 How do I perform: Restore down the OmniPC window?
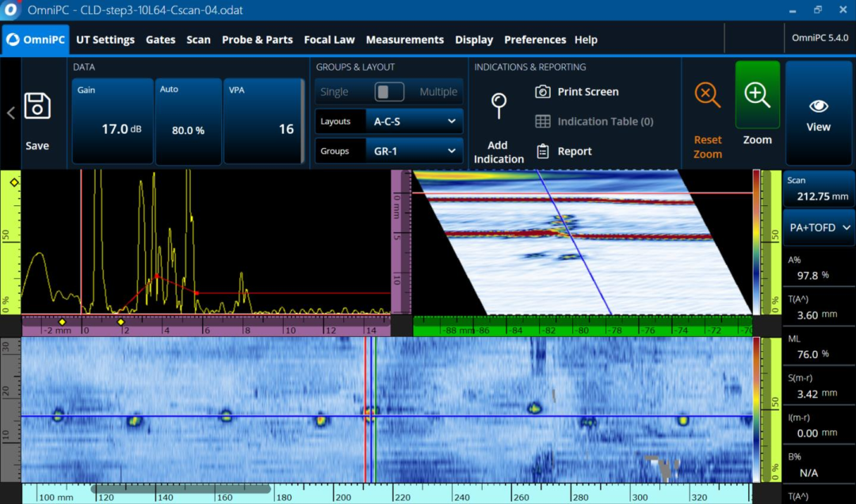point(818,10)
